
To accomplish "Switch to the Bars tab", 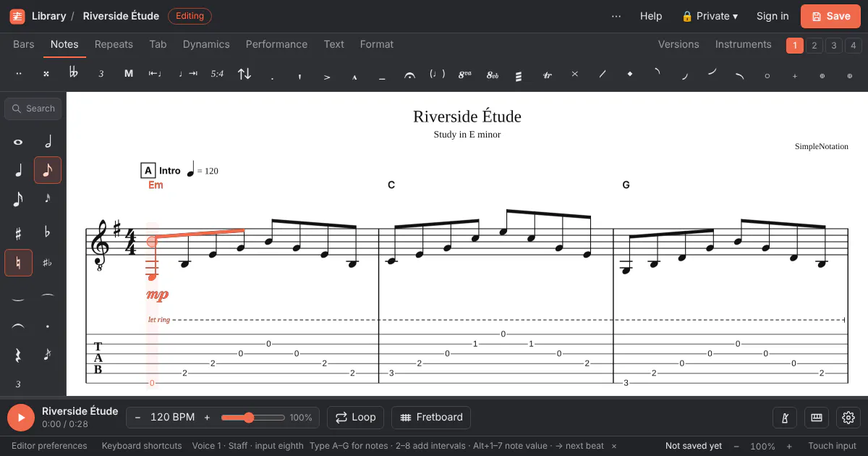I will click(24, 44).
